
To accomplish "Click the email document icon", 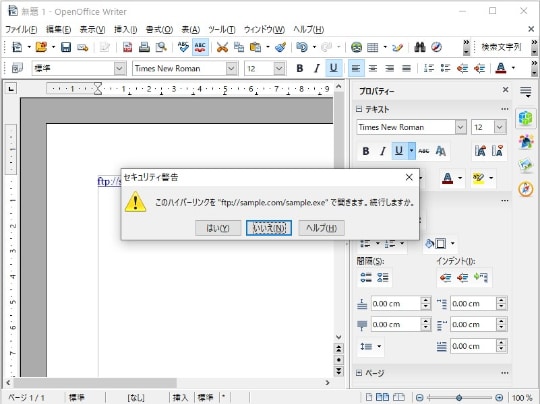I will 83,47.
